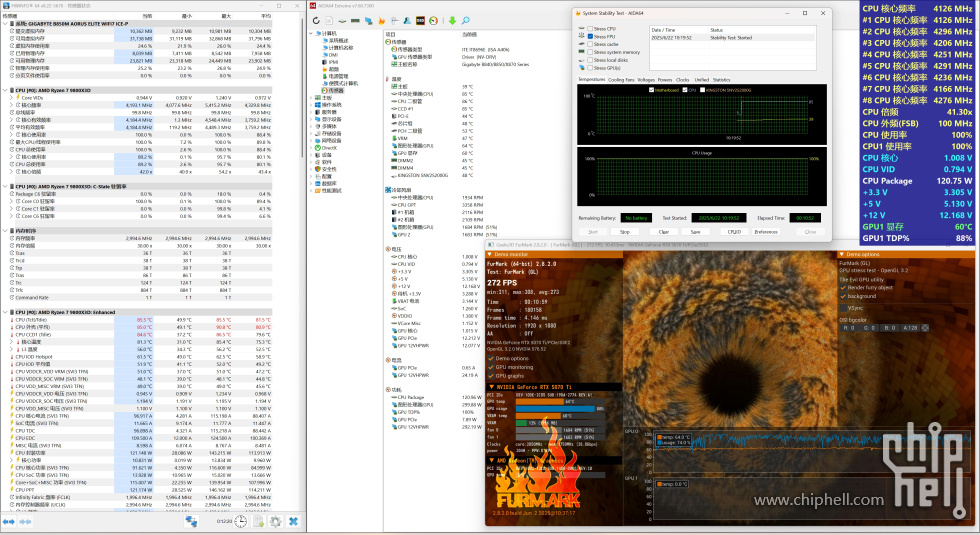Open the flame stability test icon in AIDA64 toolbar
This screenshot has width=980, height=535.
[x=382, y=21]
